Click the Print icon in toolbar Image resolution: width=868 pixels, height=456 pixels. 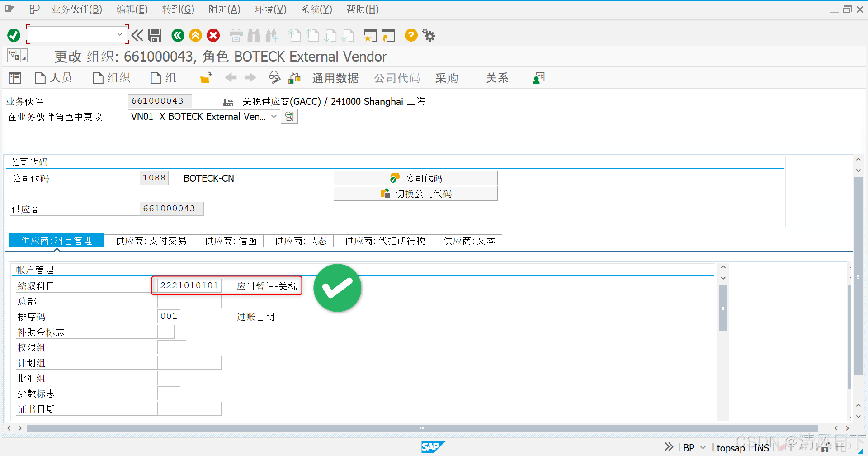(x=236, y=35)
